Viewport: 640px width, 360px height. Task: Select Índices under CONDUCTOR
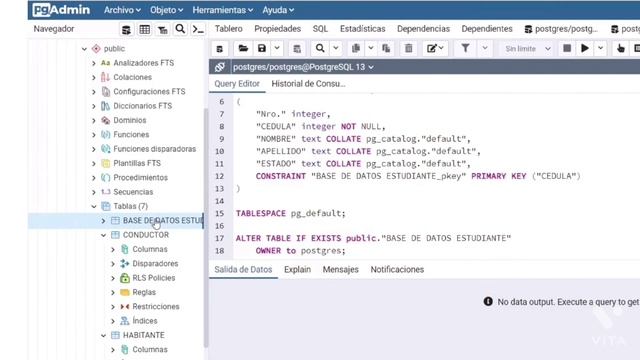tap(144, 321)
